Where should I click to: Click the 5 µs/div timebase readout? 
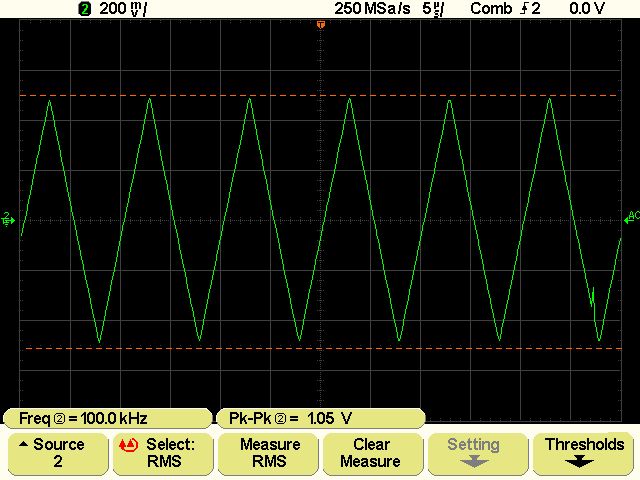pyautogui.click(x=433, y=9)
